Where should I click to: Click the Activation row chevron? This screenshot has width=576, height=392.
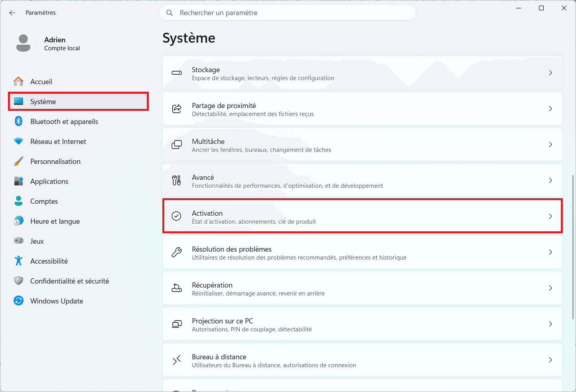coord(550,216)
